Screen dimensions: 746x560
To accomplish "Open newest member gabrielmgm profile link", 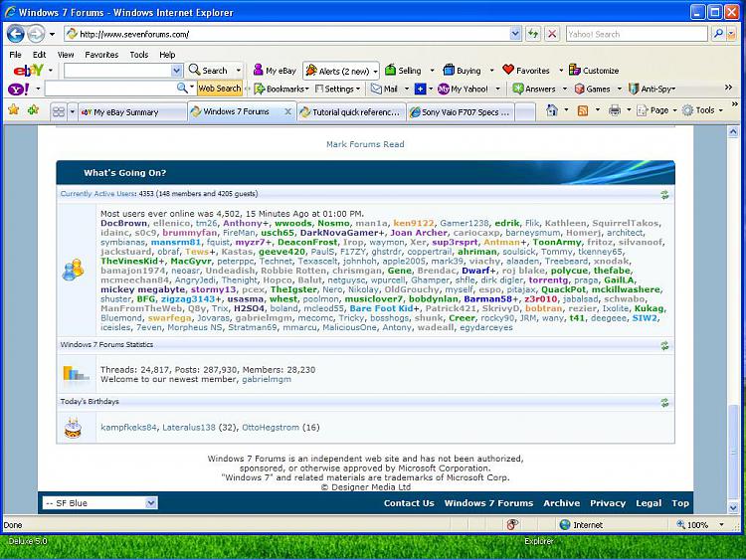I will tap(267, 379).
